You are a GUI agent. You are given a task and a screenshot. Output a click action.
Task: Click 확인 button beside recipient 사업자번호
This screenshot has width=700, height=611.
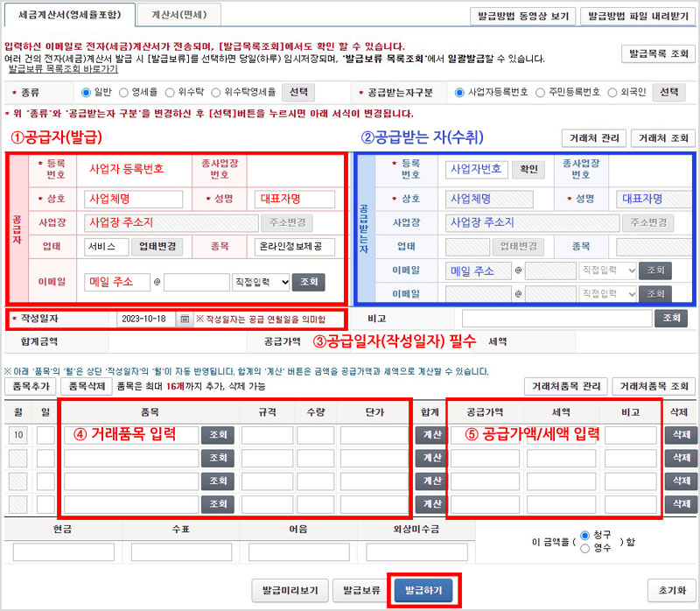(x=528, y=169)
